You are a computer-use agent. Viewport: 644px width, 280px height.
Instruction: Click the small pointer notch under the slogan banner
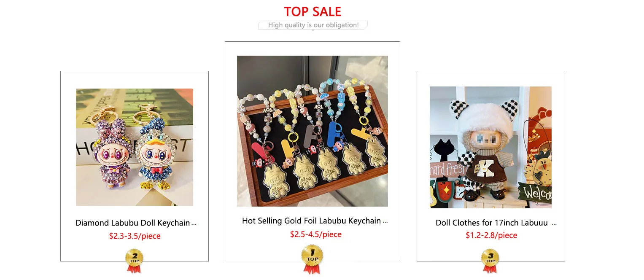313,30
